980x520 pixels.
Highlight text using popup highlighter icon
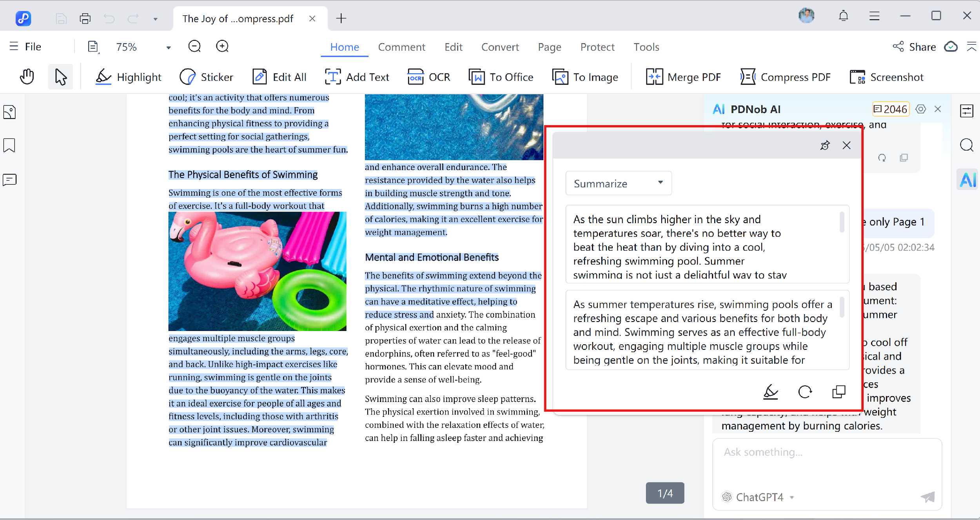(770, 391)
